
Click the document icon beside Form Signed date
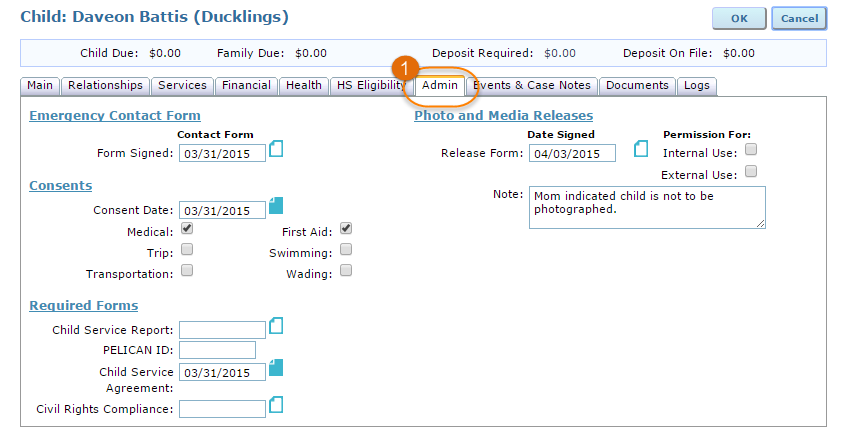click(277, 149)
